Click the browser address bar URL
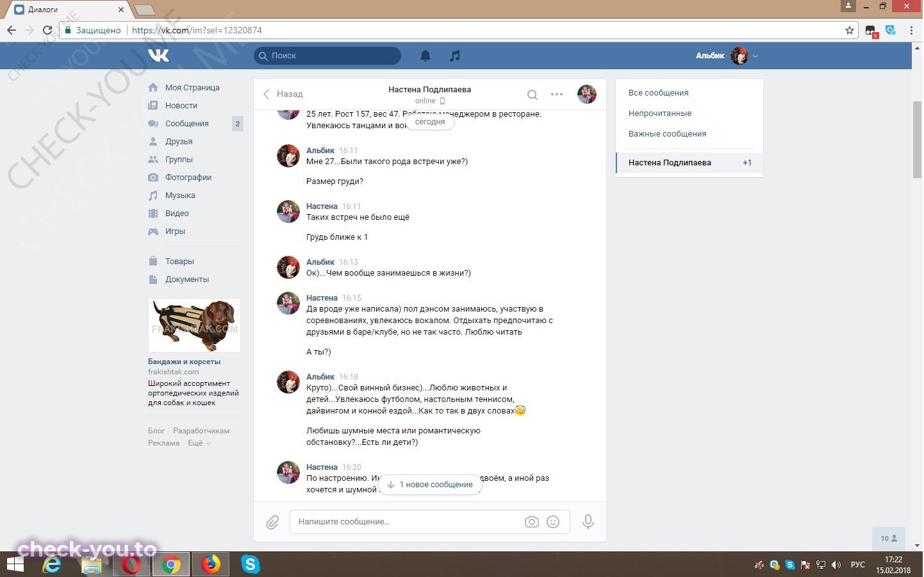Image resolution: width=924 pixels, height=577 pixels. (x=197, y=30)
